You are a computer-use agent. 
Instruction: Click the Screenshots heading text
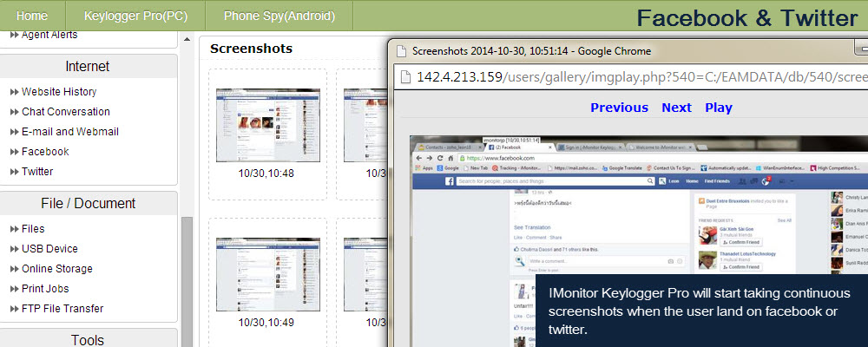[x=252, y=49]
